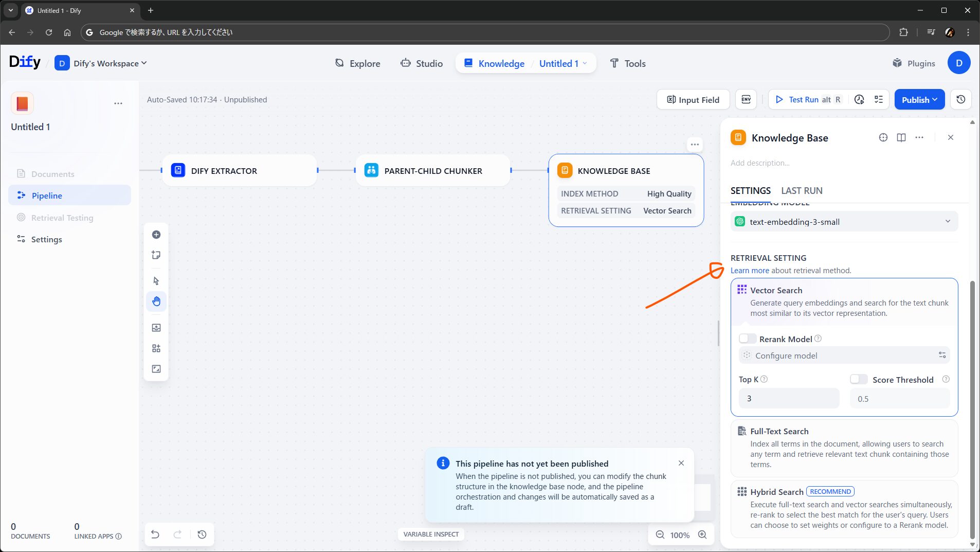Click the Top K value field
The height and width of the screenshot is (552, 980).
(x=788, y=399)
